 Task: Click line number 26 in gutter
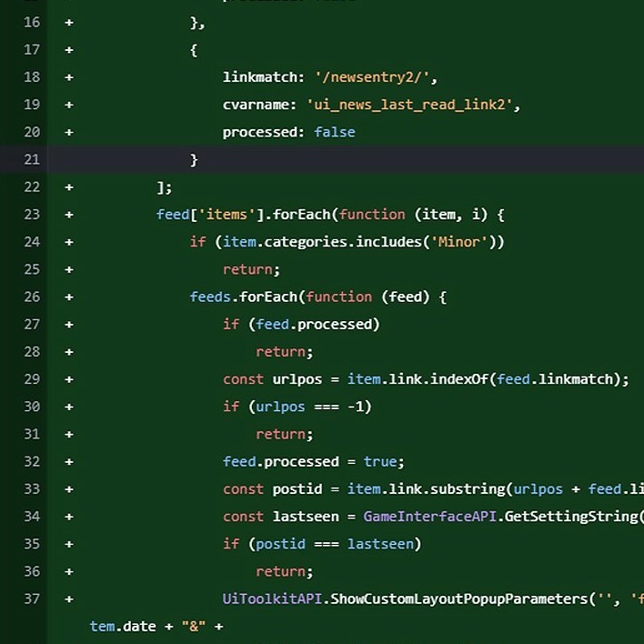tap(32, 297)
